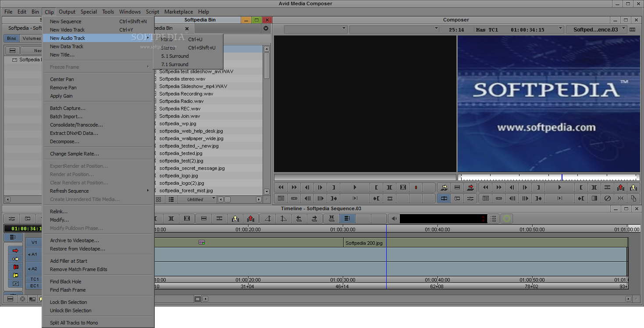
Task: Toggle the yellow Extract/Splice-In segment arrow
Action: coord(16,259)
